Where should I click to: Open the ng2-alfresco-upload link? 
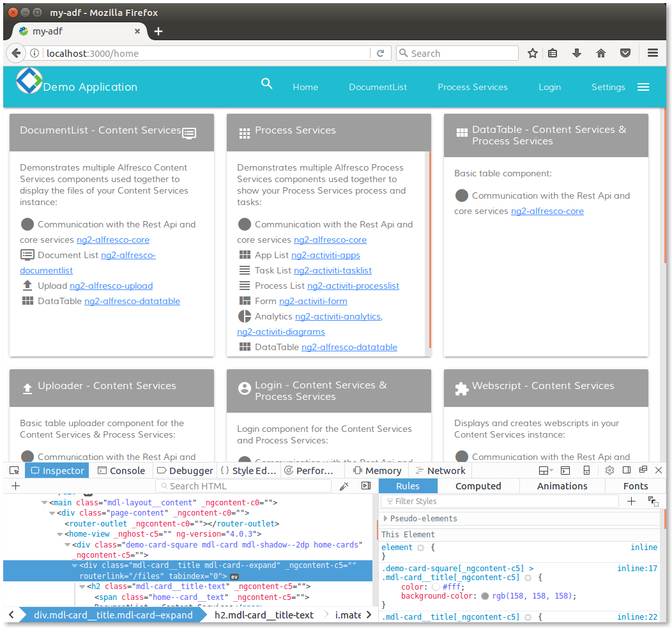click(x=111, y=286)
